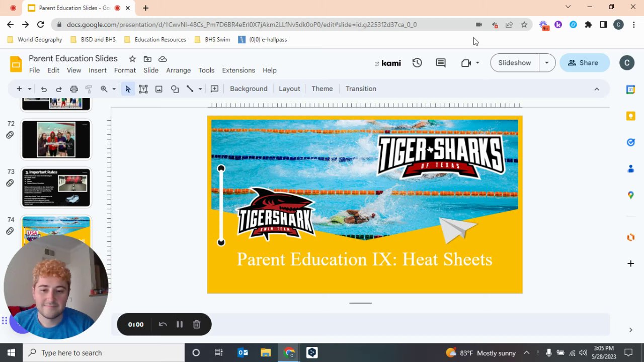Click the Theme button

tap(322, 89)
